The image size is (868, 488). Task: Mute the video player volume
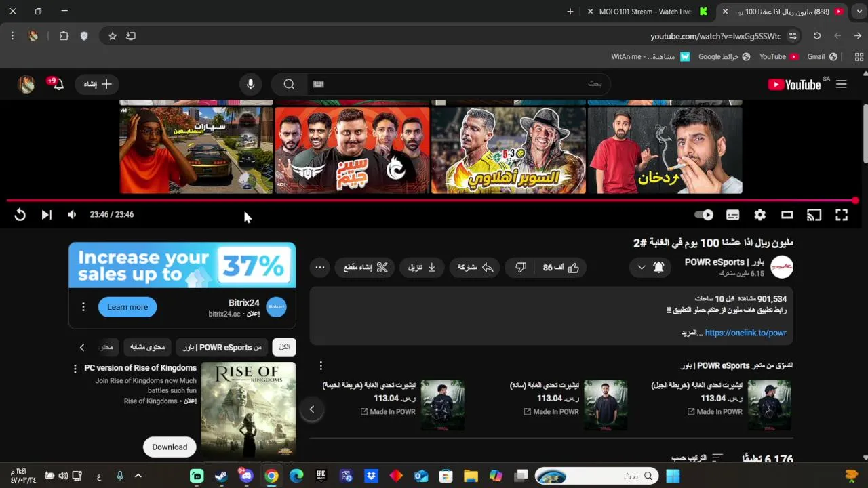72,215
